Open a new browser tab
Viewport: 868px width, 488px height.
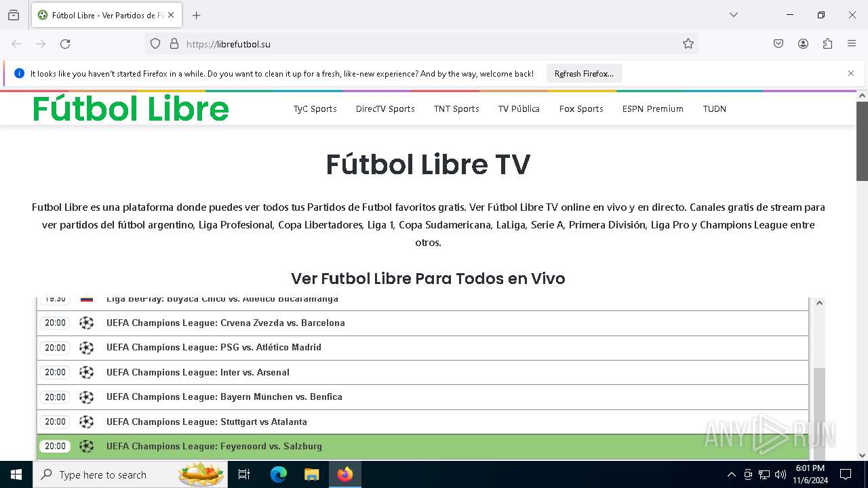click(197, 15)
